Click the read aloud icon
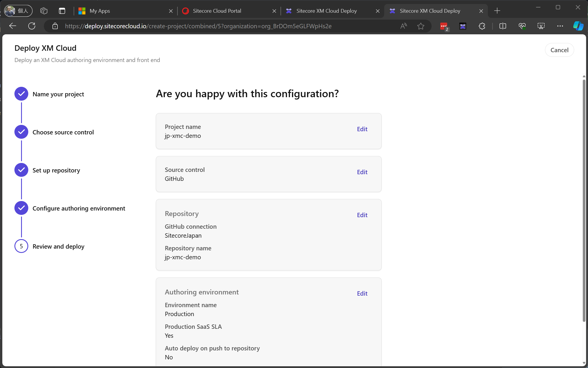The image size is (588, 368). tap(404, 26)
